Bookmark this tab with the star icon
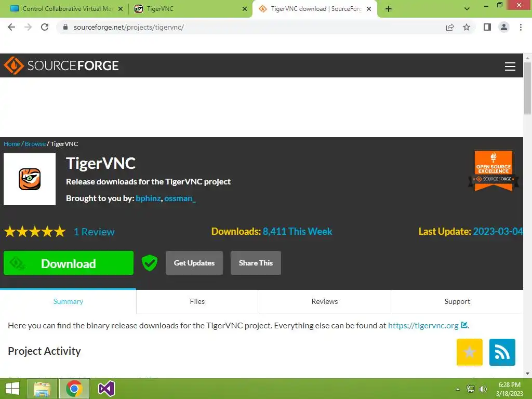This screenshot has width=532, height=399. (467, 27)
